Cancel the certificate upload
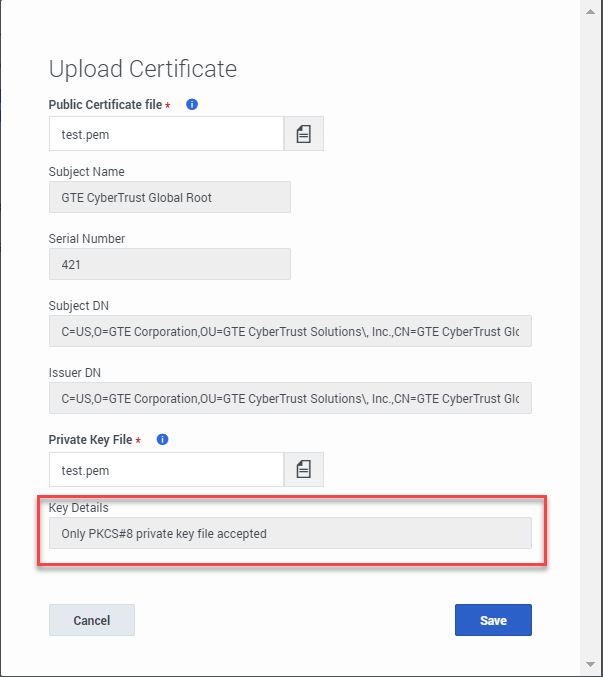Image resolution: width=603 pixels, height=677 pixels. point(92,620)
